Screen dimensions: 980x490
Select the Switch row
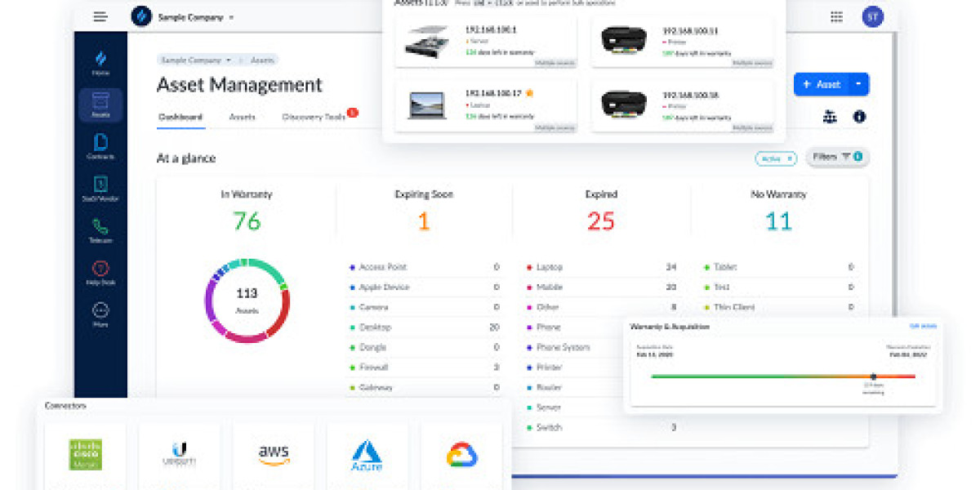pyautogui.click(x=602, y=427)
